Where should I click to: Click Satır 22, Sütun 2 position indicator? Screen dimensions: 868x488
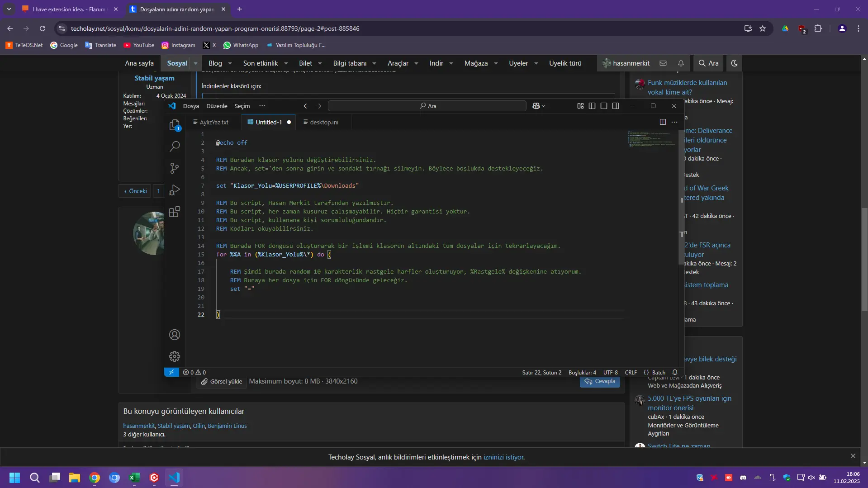click(541, 372)
